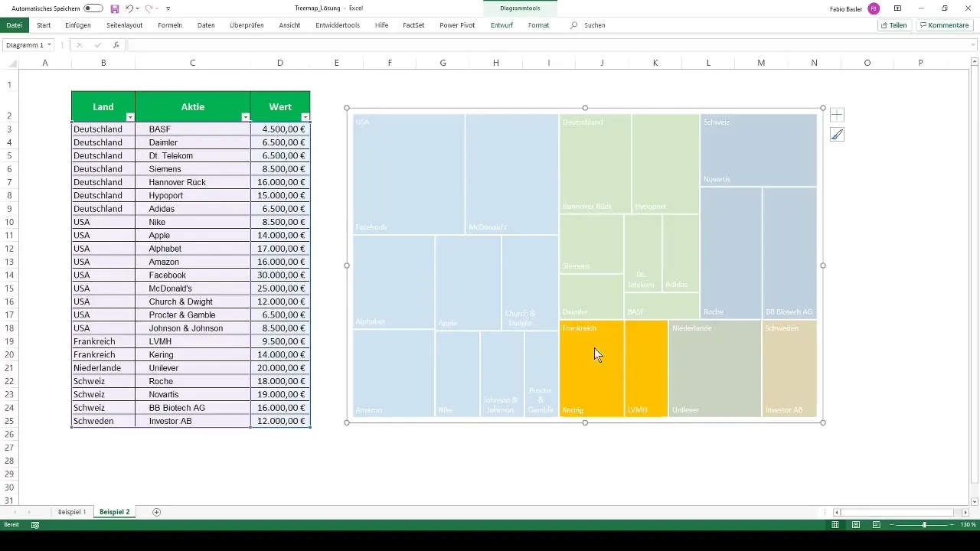The width and height of the screenshot is (980, 551).
Task: Save the workbook with the floppy disk icon
Action: pos(114,8)
